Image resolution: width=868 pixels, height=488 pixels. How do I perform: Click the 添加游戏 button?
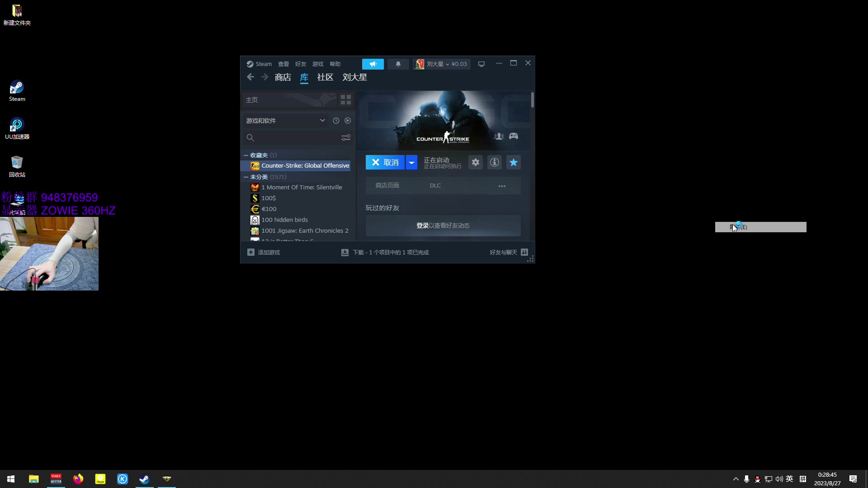pyautogui.click(x=264, y=252)
